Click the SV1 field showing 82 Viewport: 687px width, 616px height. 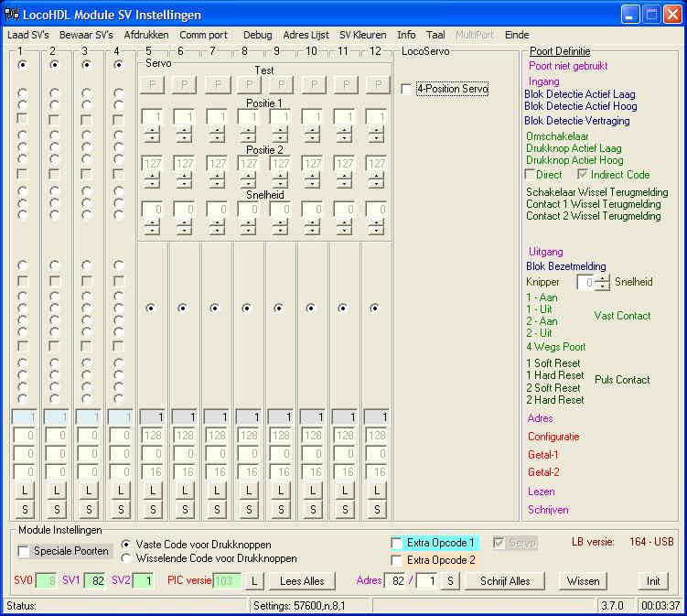[x=94, y=581]
